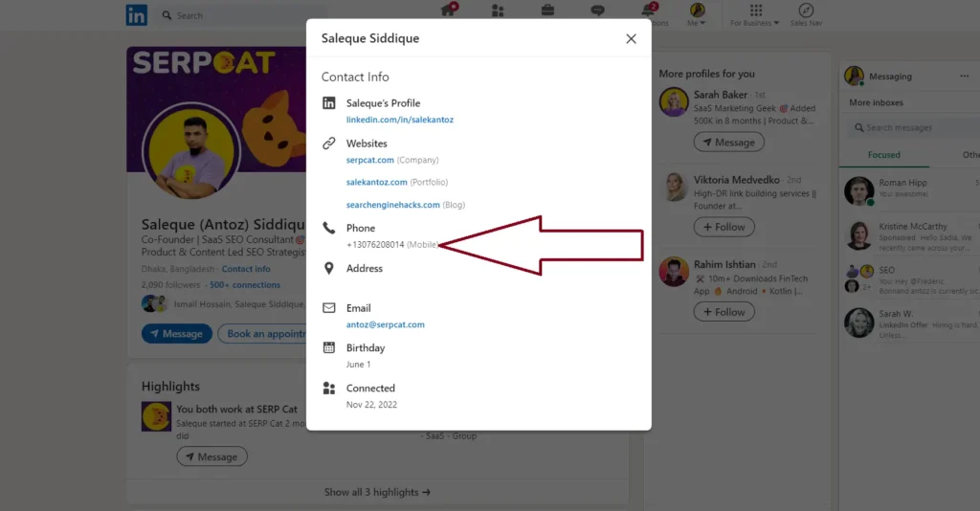Open the My Network icon
The image size is (980, 511).
click(498, 11)
